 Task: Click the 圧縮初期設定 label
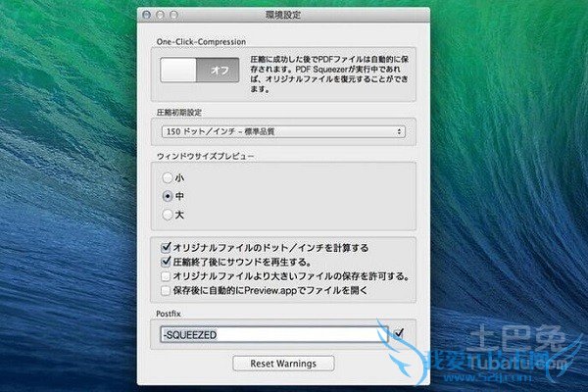click(179, 112)
